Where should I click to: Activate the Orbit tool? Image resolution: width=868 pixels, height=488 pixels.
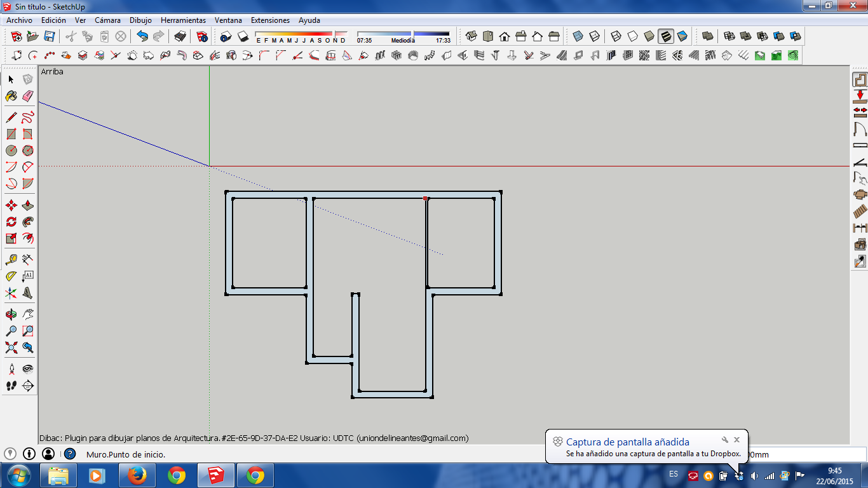point(11,315)
